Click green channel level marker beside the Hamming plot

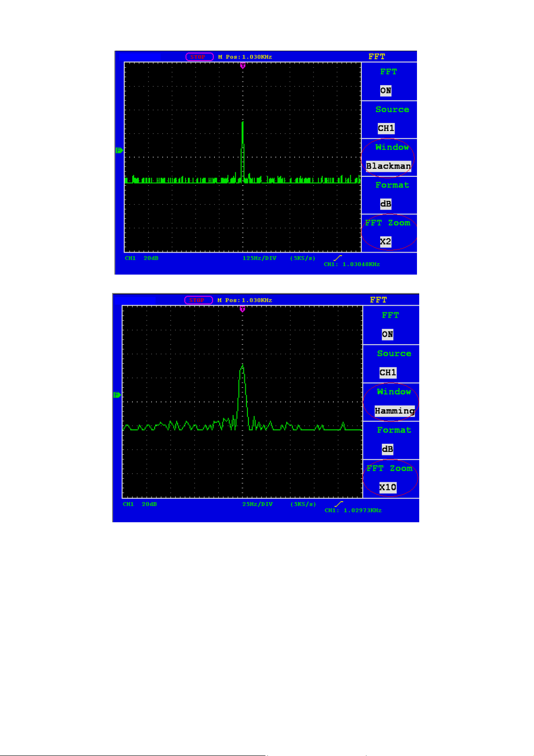pos(117,395)
